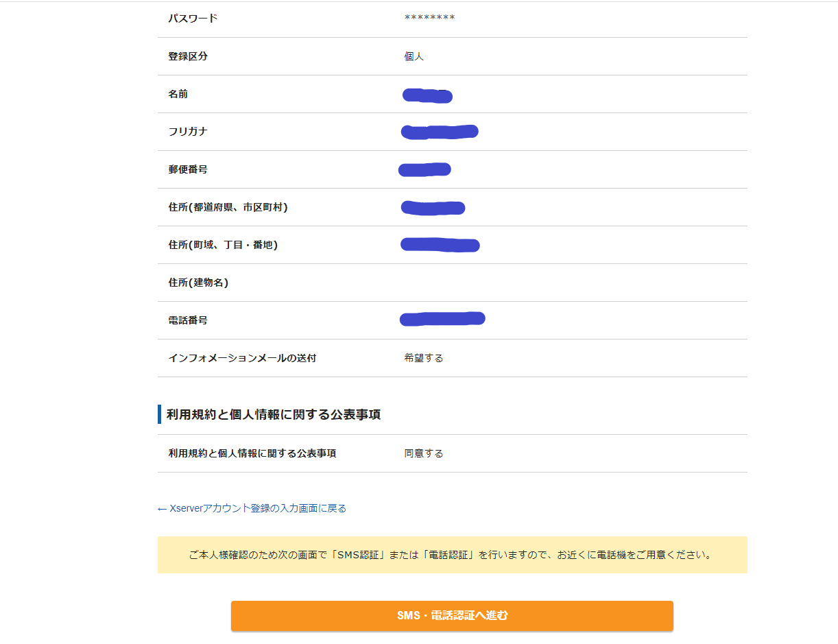Click the orange SMS・電話認証へ進む button
The image size is (838, 644).
(x=452, y=615)
